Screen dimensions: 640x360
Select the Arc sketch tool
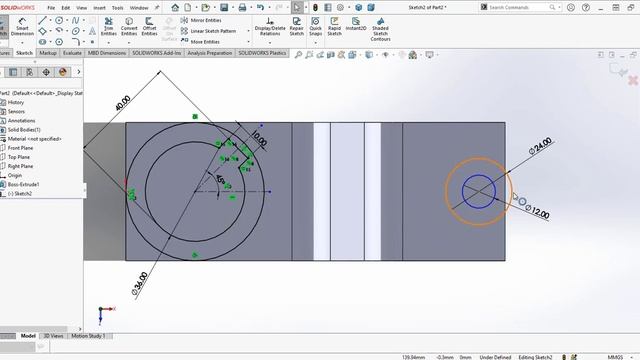click(59, 31)
